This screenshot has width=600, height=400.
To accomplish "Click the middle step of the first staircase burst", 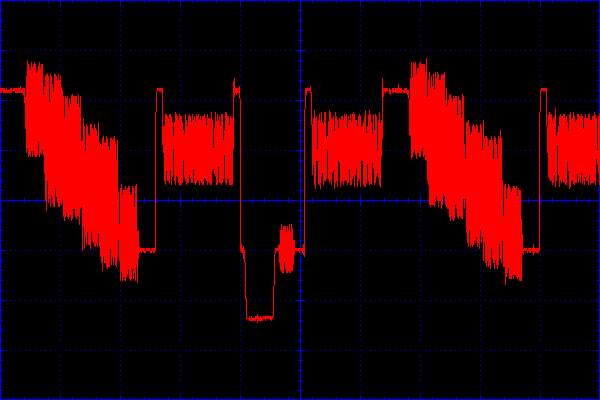I will coord(80,170).
